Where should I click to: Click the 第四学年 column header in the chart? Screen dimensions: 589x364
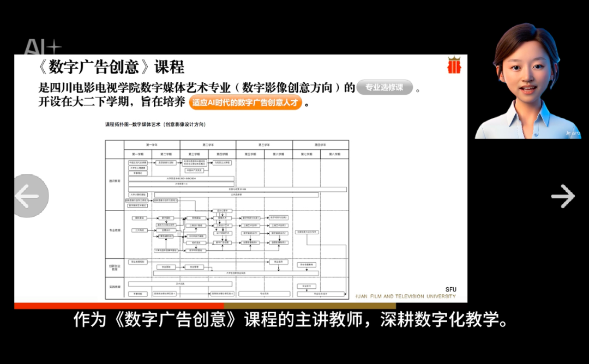pyautogui.click(x=320, y=145)
